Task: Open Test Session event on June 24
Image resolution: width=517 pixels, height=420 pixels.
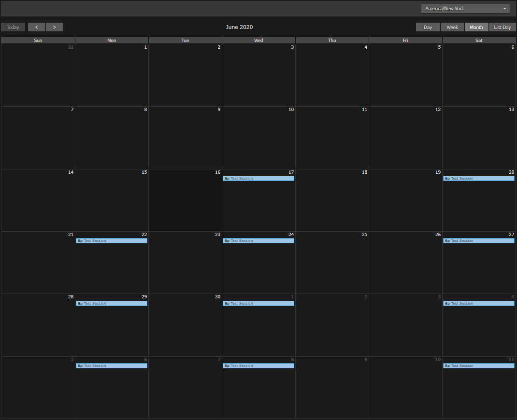Action: point(258,241)
